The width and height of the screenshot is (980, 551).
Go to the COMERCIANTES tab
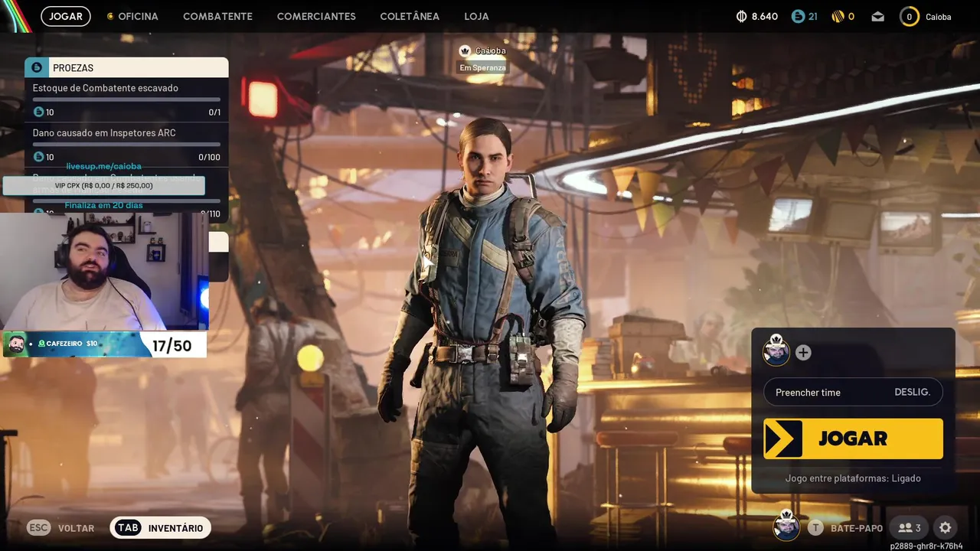click(x=316, y=16)
